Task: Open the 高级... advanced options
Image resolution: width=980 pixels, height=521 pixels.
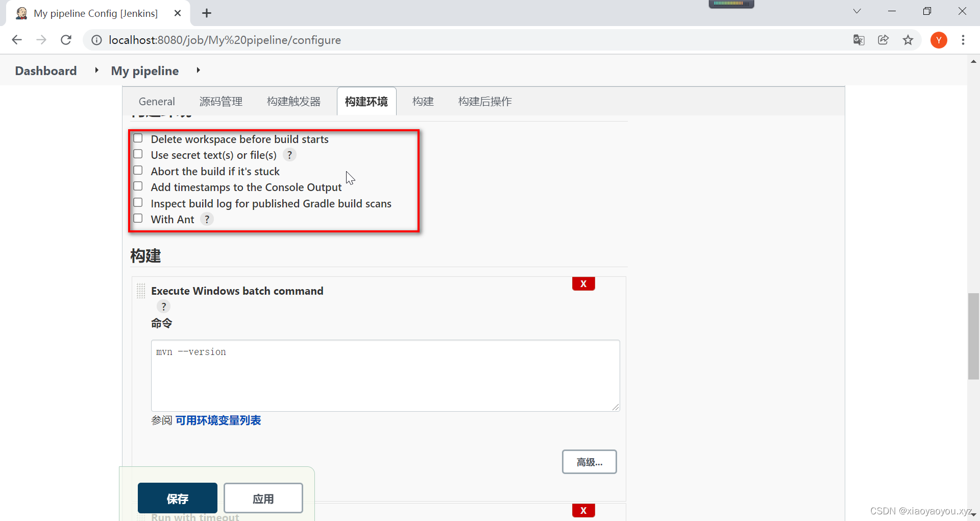Action: [x=590, y=462]
